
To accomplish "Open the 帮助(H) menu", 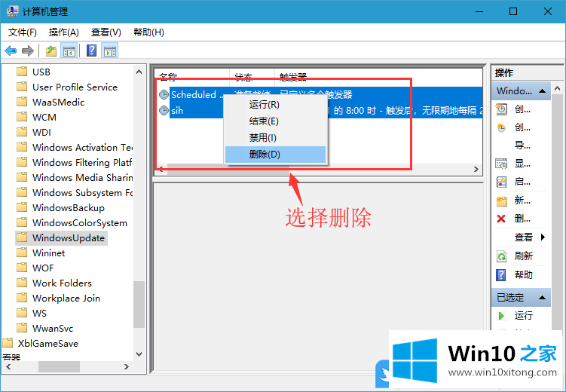I will pyautogui.click(x=148, y=32).
